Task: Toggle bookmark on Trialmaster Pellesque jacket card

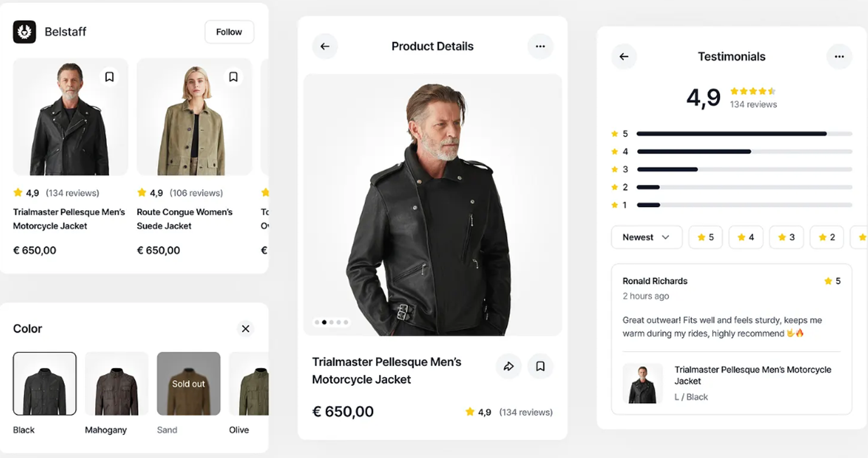Action: tap(109, 77)
